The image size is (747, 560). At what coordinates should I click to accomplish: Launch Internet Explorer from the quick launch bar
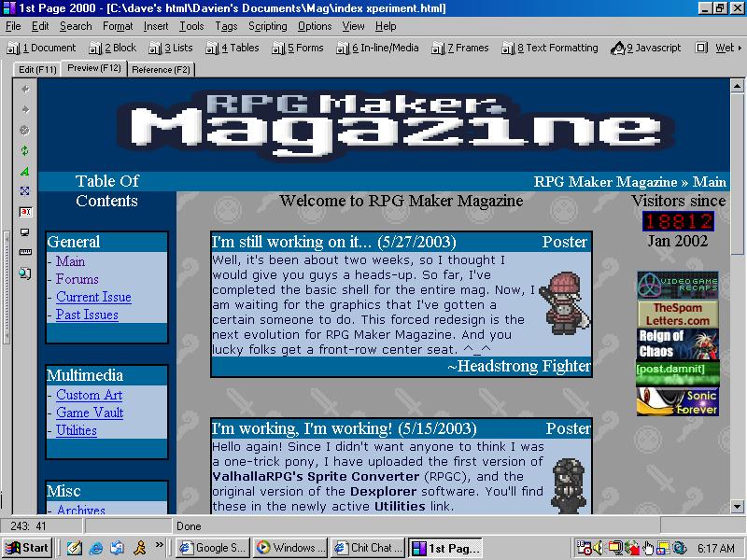tap(96, 548)
